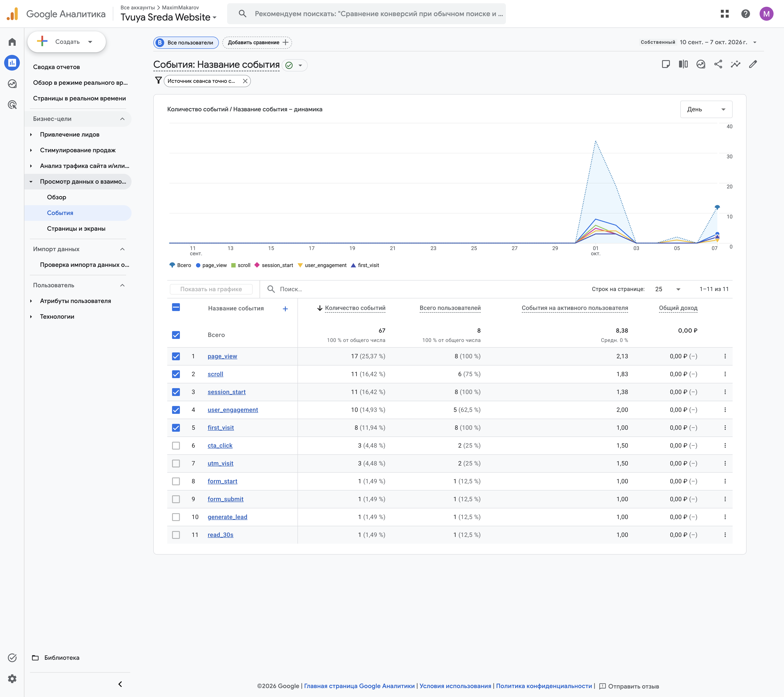The height and width of the screenshot is (697, 784).
Task: Open the Explore icon in left rail
Action: pos(12,84)
